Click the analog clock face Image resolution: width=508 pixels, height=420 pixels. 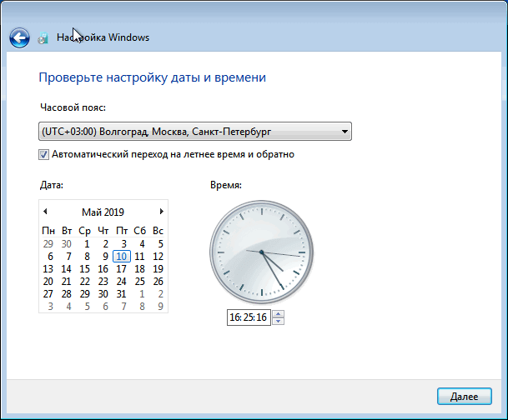[x=261, y=252]
